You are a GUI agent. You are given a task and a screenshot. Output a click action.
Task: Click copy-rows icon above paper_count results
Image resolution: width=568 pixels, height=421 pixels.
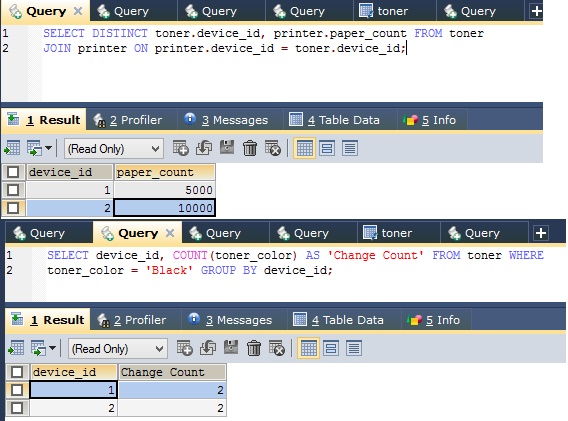(34, 148)
